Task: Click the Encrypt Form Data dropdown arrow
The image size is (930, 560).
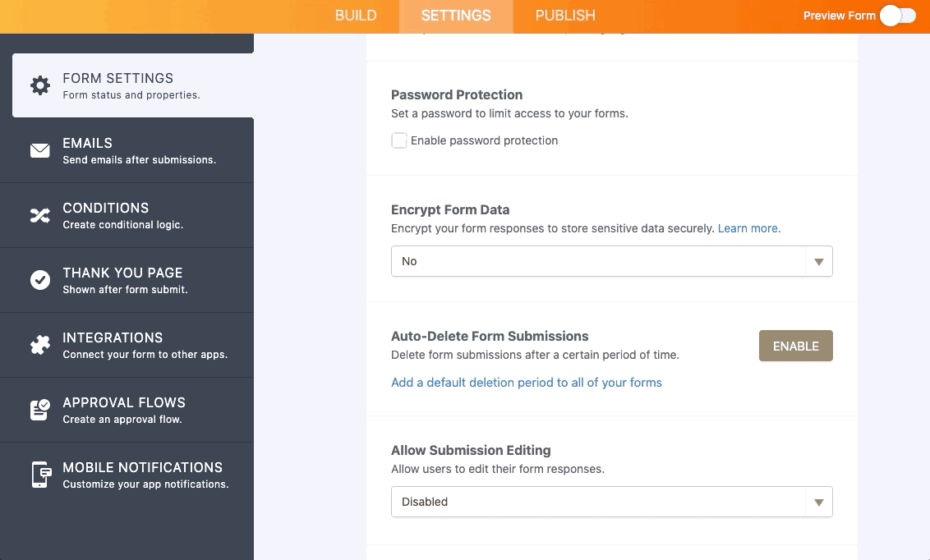Action: click(x=818, y=262)
